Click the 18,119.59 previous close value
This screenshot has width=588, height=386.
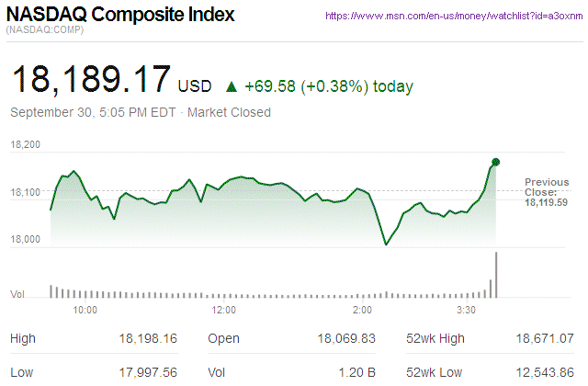click(546, 202)
